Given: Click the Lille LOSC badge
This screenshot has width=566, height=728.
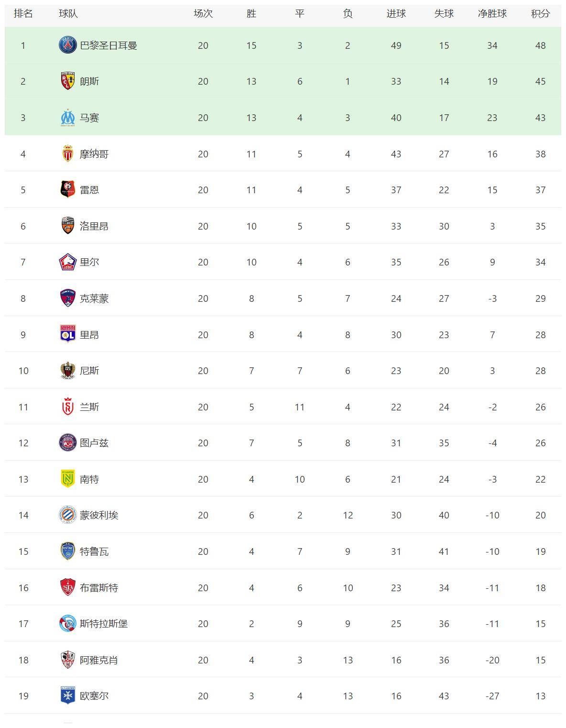Looking at the screenshot, I should click(68, 262).
